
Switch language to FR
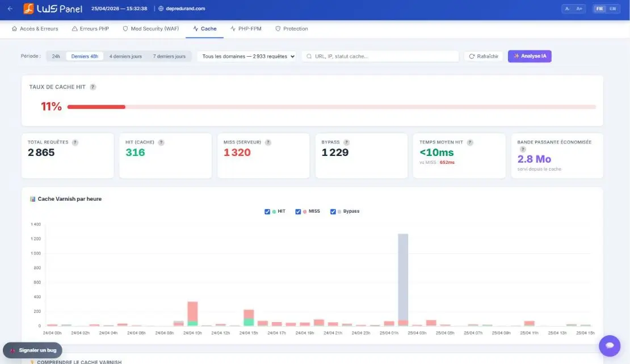[599, 9]
